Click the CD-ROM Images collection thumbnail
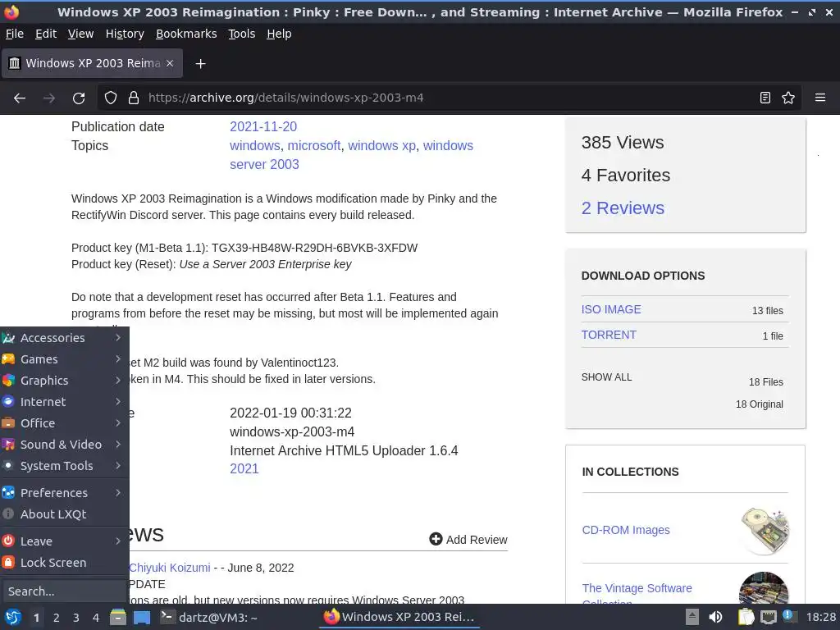Screen dimensions: 840x630 765,531
